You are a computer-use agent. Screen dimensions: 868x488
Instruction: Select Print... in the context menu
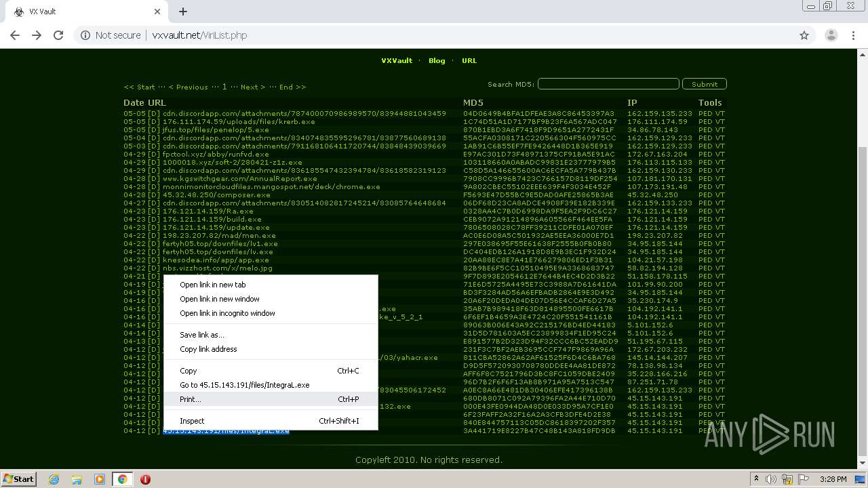271,399
